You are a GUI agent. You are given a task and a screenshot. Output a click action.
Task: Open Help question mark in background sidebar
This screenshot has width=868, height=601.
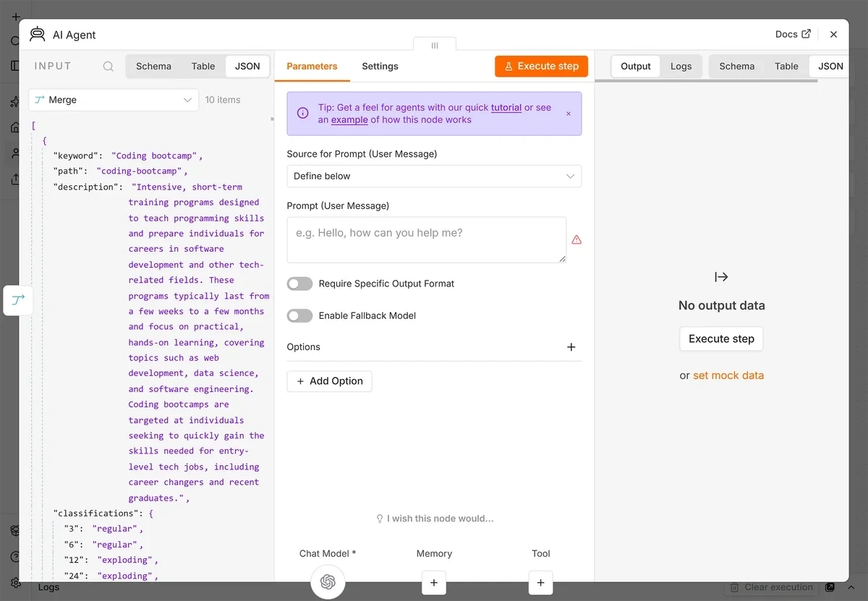pyautogui.click(x=15, y=557)
